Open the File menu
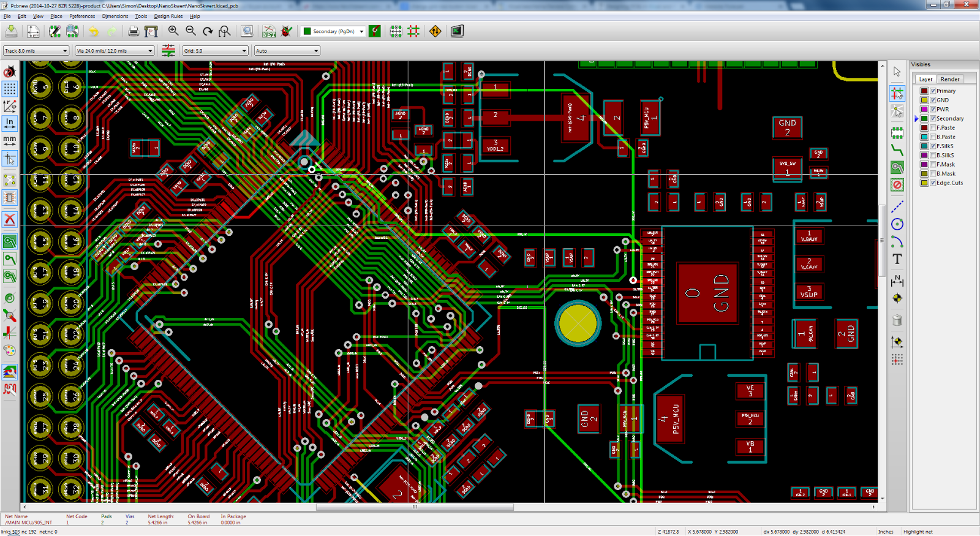Image resolution: width=980 pixels, height=536 pixels. coord(7,16)
